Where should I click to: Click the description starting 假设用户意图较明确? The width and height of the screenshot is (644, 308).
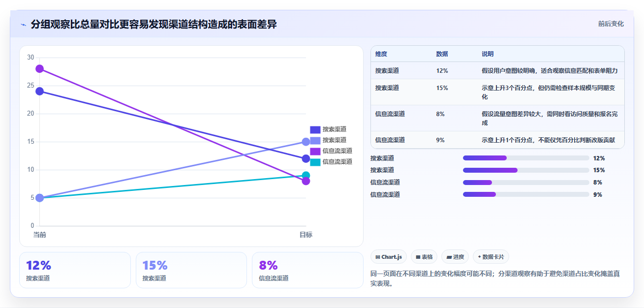pyautogui.click(x=550, y=71)
